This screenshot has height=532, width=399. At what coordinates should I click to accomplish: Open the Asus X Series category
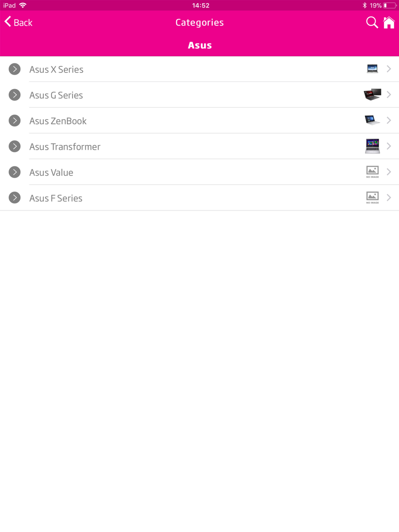(56, 69)
